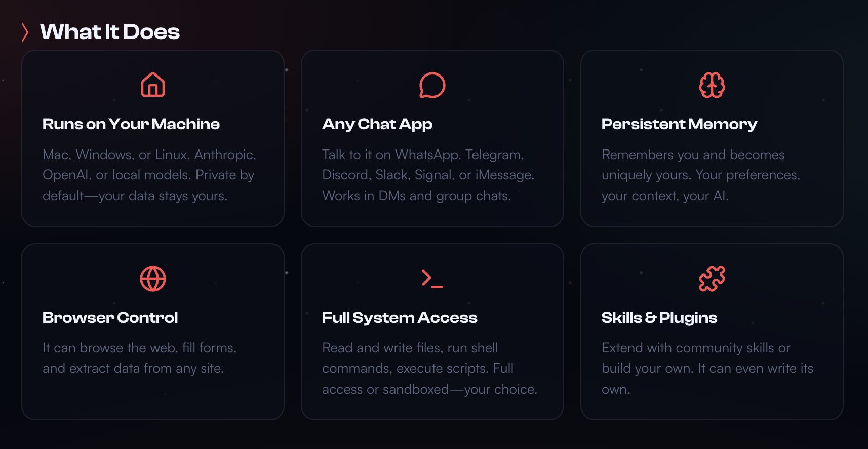The width and height of the screenshot is (868, 449).
Task: Click the Remembers you and becomes description
Action: coord(701,175)
